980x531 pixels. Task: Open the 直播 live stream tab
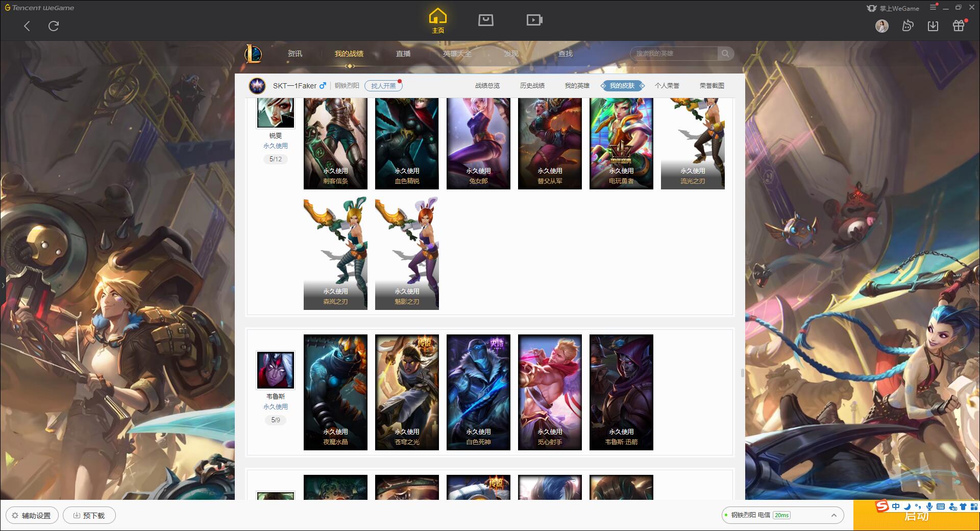coord(403,54)
